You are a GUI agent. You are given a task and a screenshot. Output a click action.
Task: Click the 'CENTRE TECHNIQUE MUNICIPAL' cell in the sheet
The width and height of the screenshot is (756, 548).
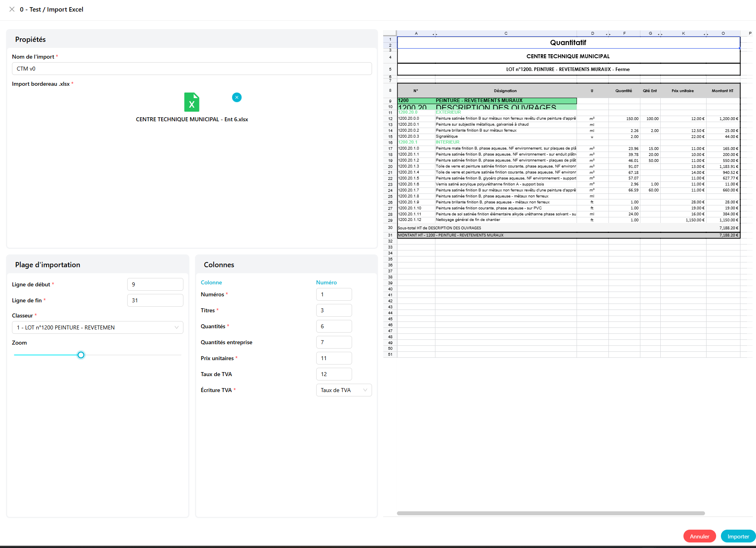569,56
